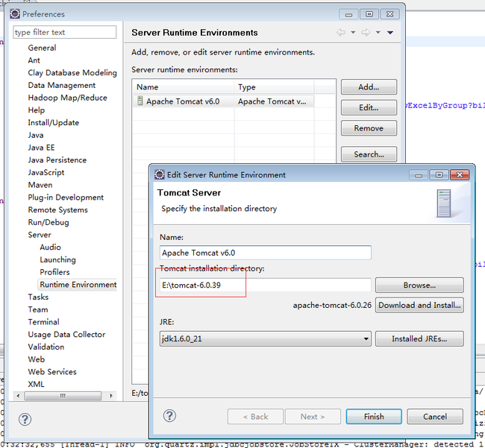Viewport: 485px width, 448px height.
Task: Click tree horizontal scrollbar right arrow
Action: pos(111,396)
